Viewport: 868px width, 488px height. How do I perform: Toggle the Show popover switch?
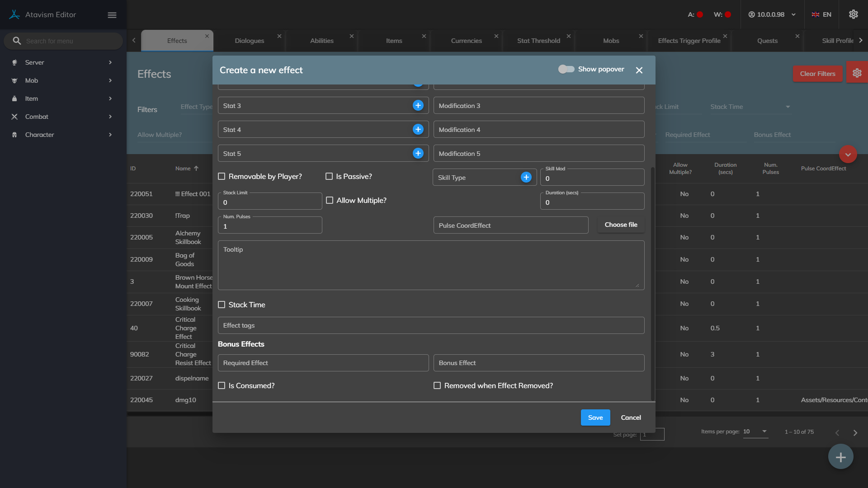pyautogui.click(x=566, y=69)
